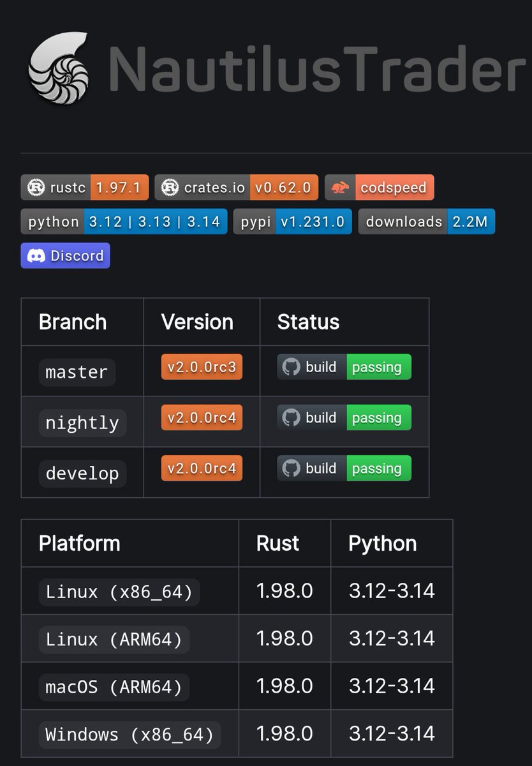The height and width of the screenshot is (766, 532).
Task: Click the Rust logo on rustc badge
Action: (37, 188)
